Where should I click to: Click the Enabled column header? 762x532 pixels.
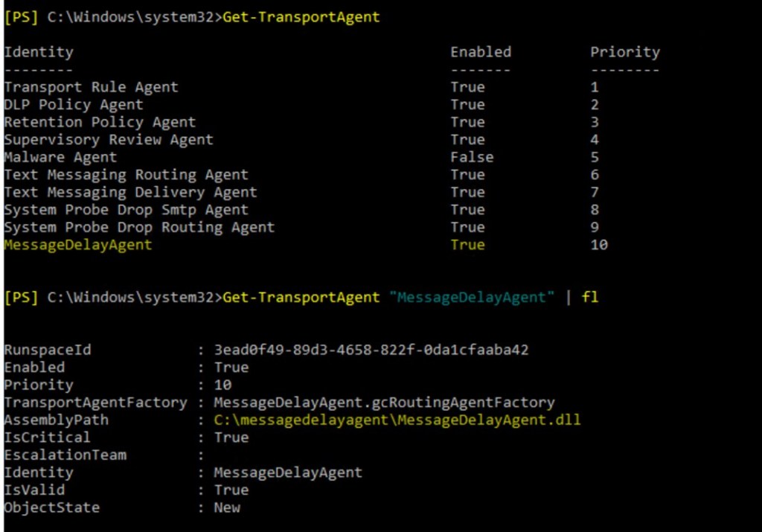pos(481,52)
